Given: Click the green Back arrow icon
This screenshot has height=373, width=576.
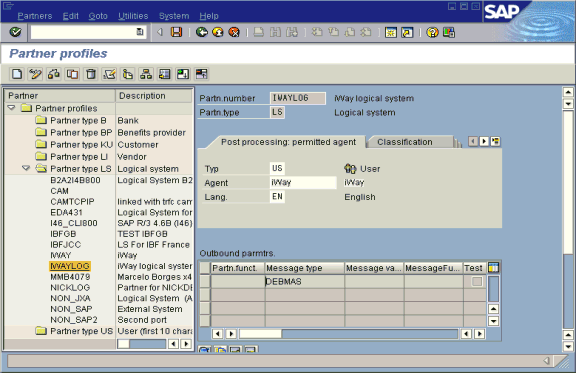Looking at the screenshot, I should click(201, 32).
